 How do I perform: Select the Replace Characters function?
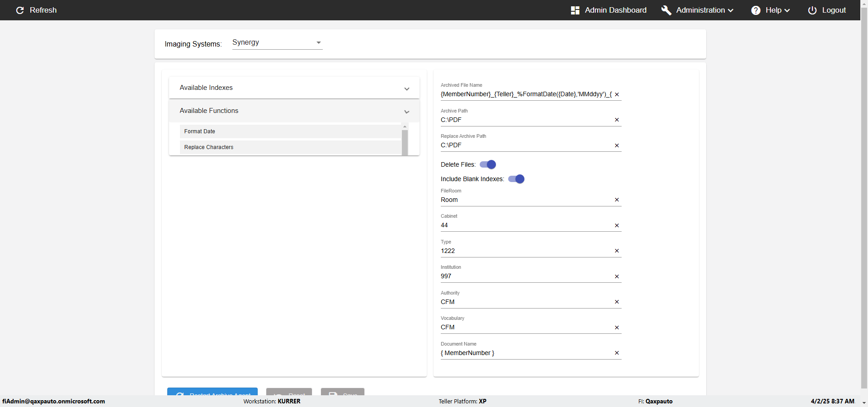click(x=290, y=147)
